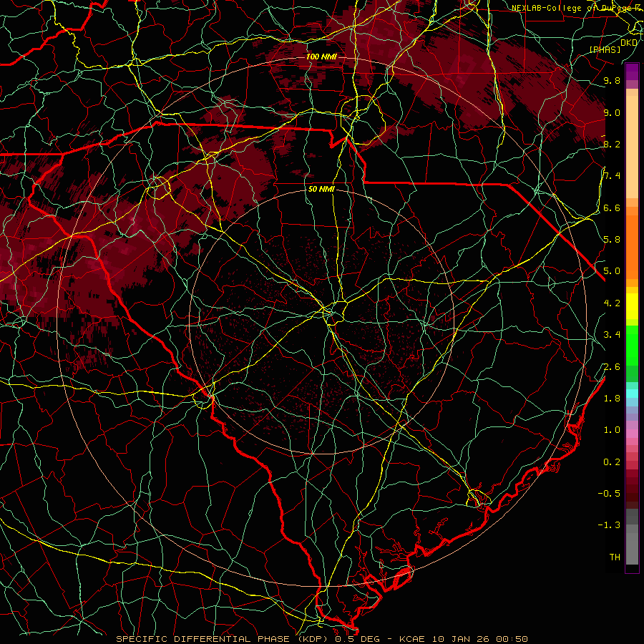
Task: Click the 2.6 value on the color scale
Action: [x=612, y=367]
